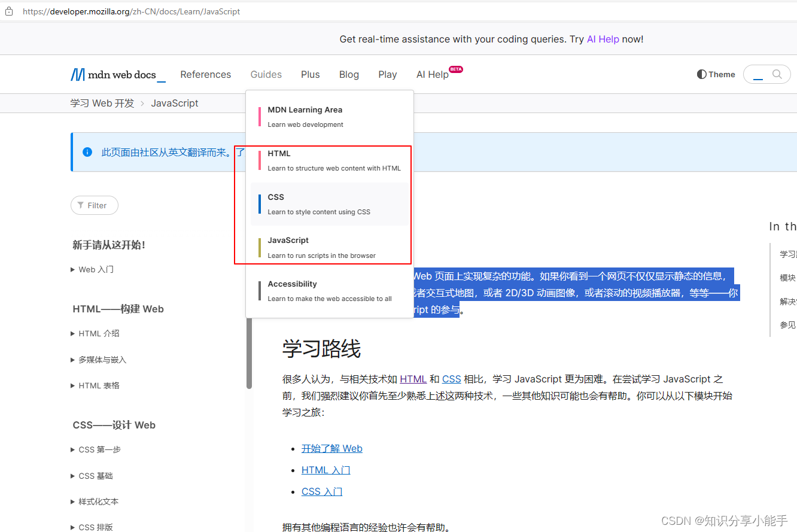The height and width of the screenshot is (532, 797).
Task: Go to the Blog page
Action: [x=349, y=74]
